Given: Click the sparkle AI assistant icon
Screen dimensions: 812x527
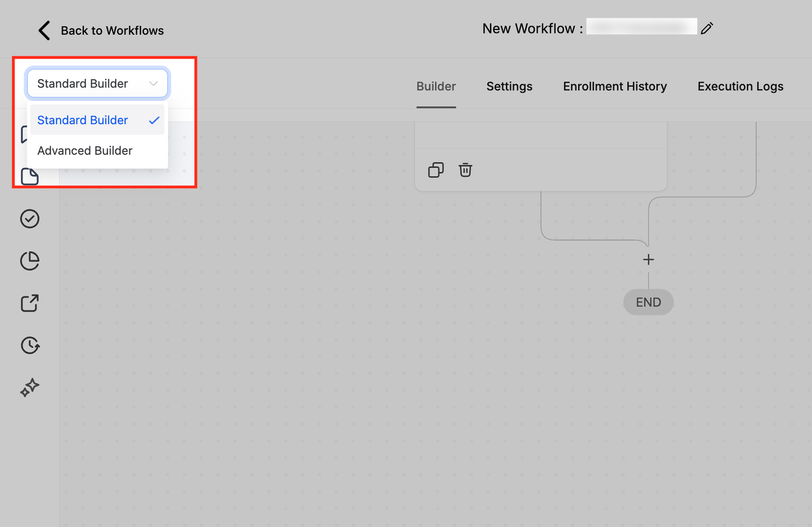Looking at the screenshot, I should click(x=30, y=387).
